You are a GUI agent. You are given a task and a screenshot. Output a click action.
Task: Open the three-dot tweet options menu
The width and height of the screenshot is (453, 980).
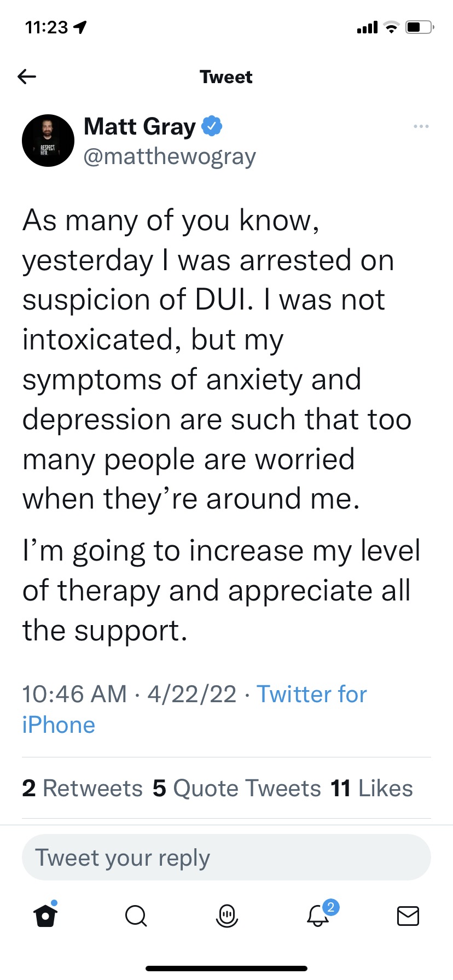coord(421,126)
